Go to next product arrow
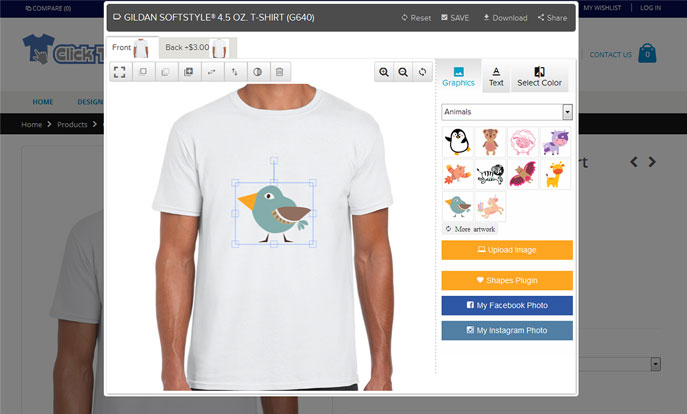The image size is (687, 414). click(x=652, y=162)
